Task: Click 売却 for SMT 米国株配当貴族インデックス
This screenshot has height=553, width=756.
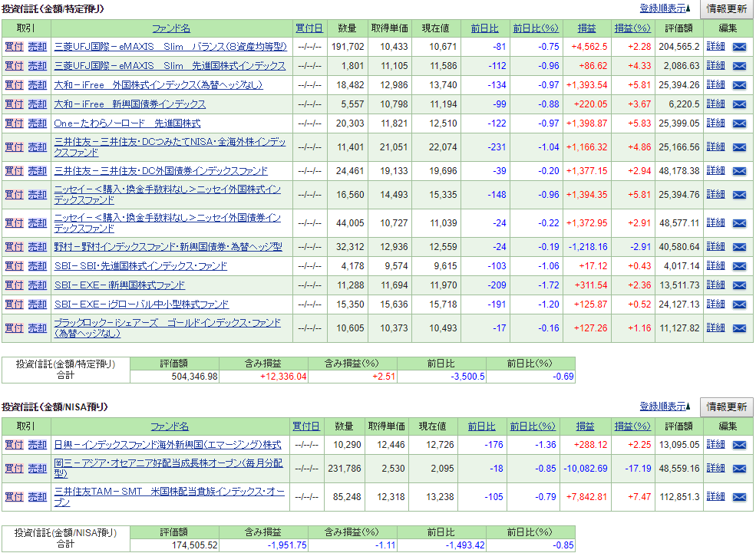Action: [x=37, y=497]
